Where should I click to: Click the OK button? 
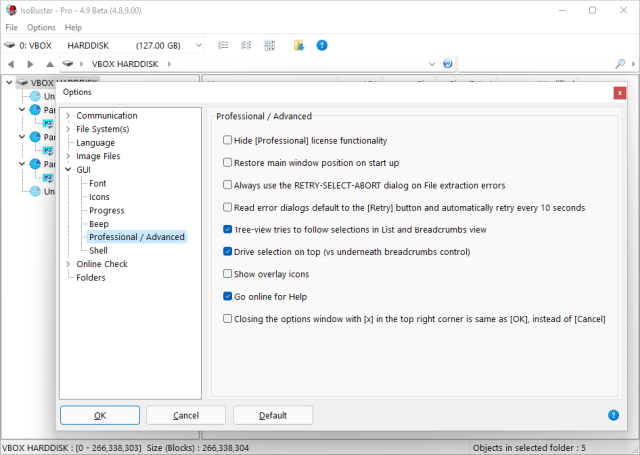[100, 415]
